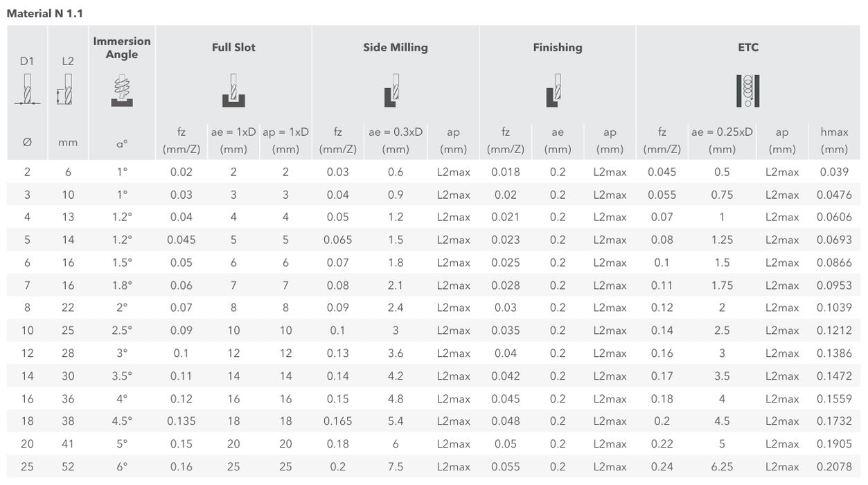Select the ETC column heading
This screenshot has height=485, width=868.
tap(748, 47)
